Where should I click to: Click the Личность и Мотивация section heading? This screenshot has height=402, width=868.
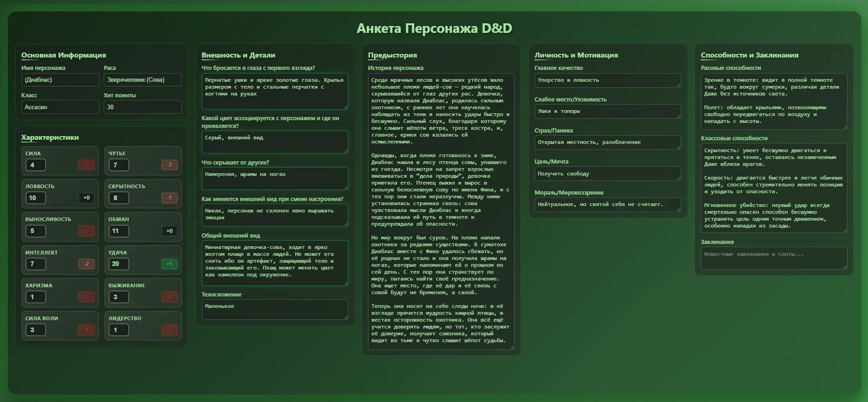coord(576,55)
